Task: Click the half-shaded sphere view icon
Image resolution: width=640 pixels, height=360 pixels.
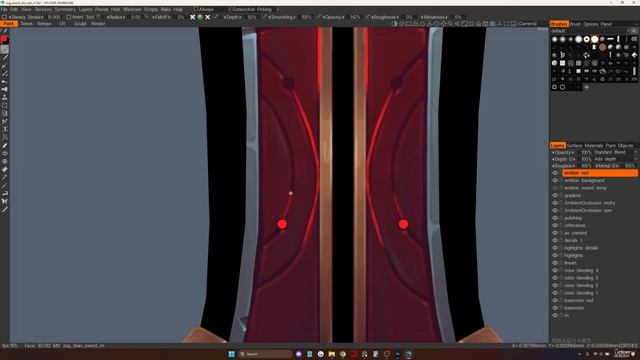Action: click(x=394, y=24)
